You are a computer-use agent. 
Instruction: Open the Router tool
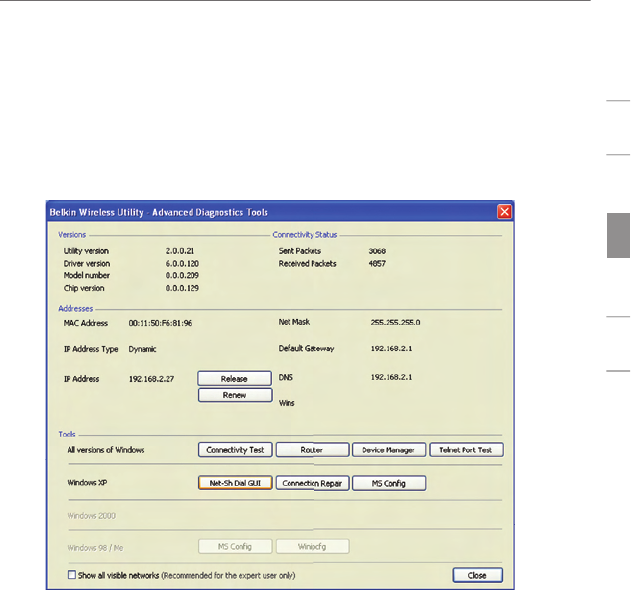(312, 450)
